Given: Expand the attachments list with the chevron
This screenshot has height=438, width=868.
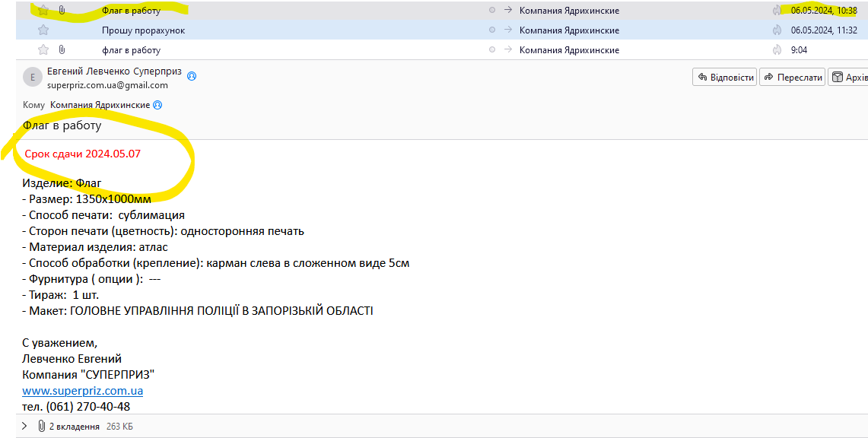Looking at the screenshot, I should (x=24, y=427).
